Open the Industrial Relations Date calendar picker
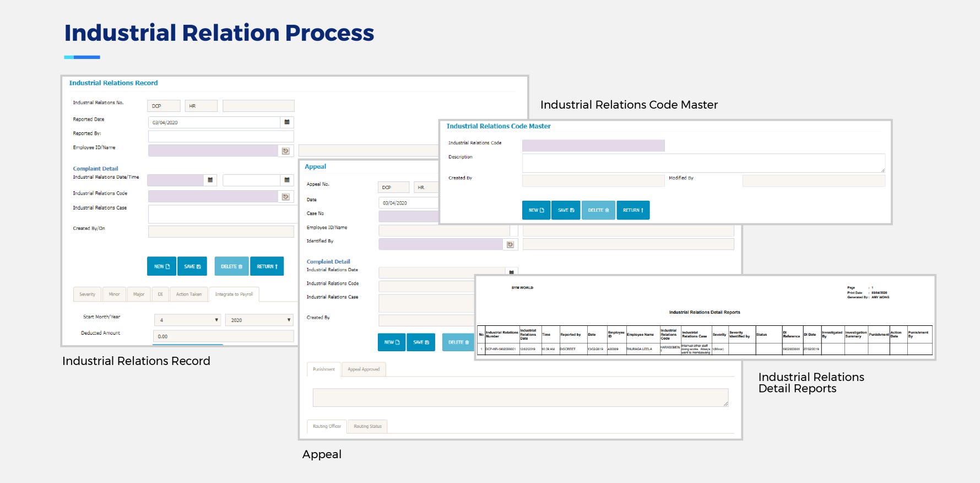The image size is (980, 483). click(210, 180)
